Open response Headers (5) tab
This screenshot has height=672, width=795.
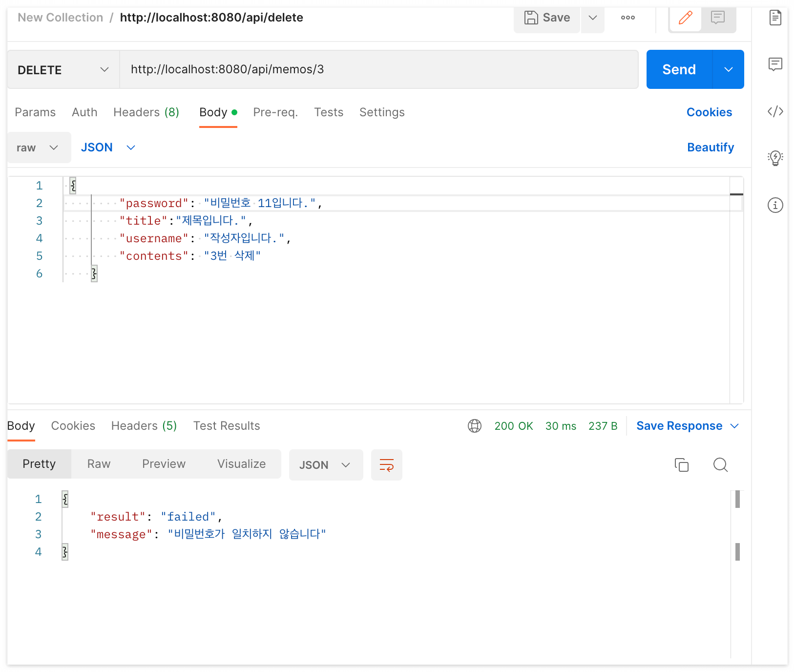[144, 426]
